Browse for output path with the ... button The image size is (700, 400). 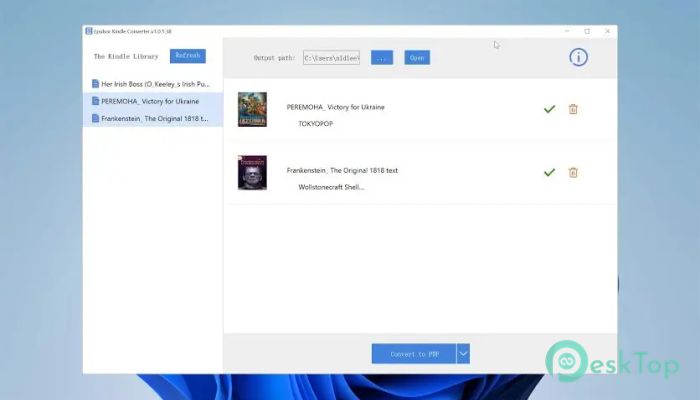(x=382, y=58)
